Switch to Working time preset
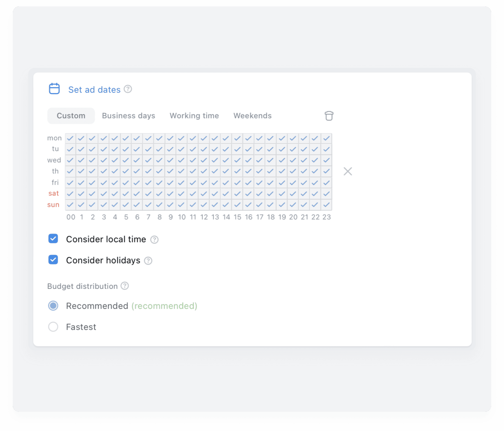Image resolution: width=504 pixels, height=431 pixels. [194, 116]
